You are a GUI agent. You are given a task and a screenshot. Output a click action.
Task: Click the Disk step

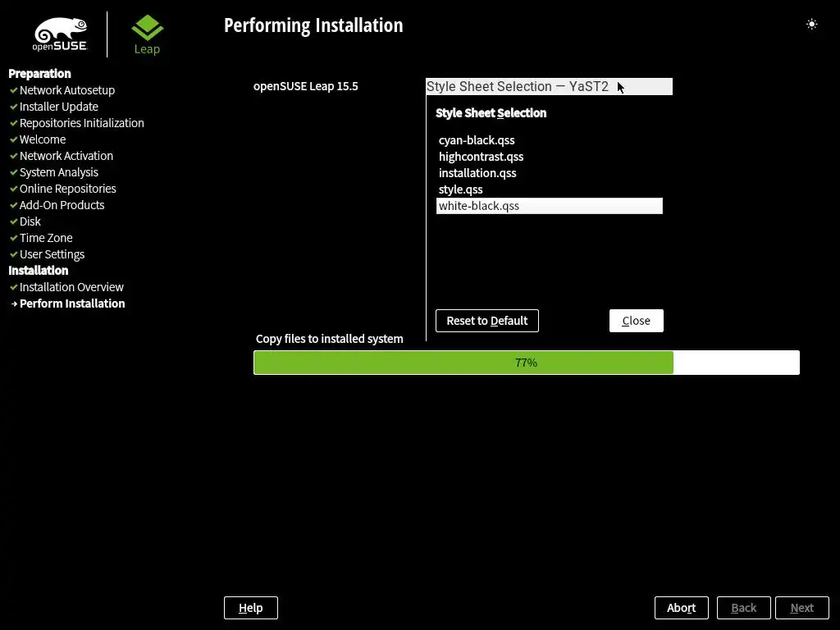(x=30, y=221)
